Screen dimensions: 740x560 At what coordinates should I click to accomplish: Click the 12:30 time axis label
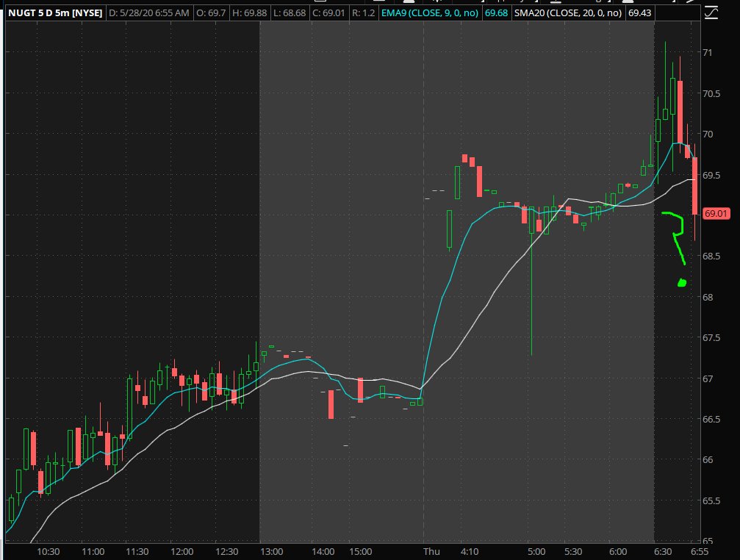(226, 551)
